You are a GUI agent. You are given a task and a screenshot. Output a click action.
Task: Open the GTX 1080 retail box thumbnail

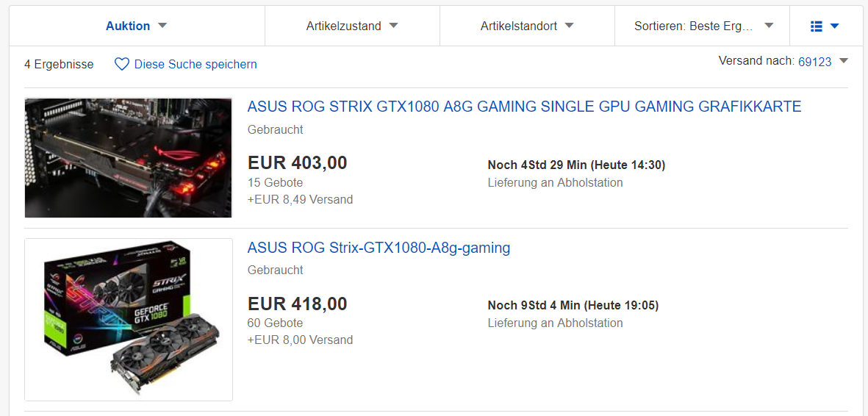click(x=128, y=320)
